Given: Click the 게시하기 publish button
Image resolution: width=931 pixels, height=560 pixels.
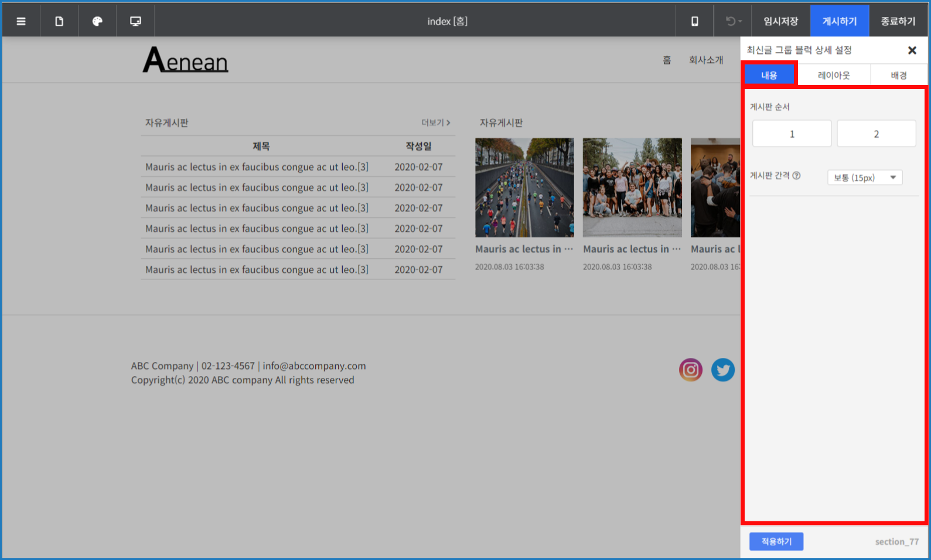Looking at the screenshot, I should (x=839, y=22).
